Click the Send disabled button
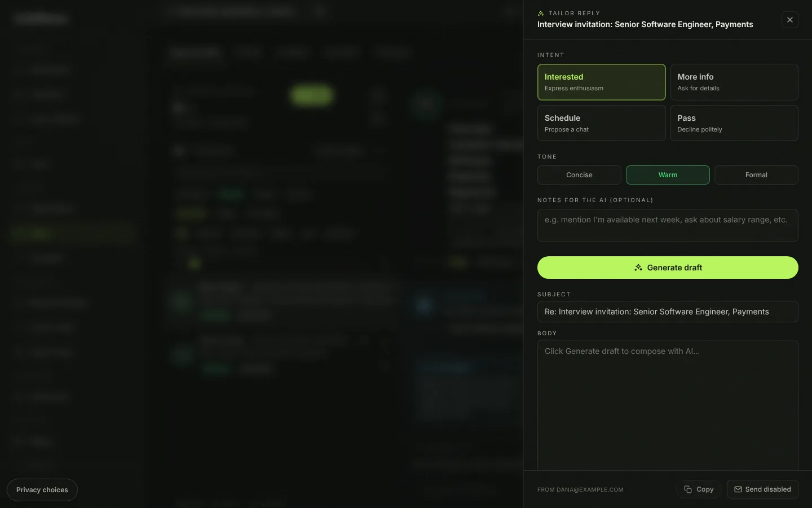The image size is (812, 508). pyautogui.click(x=762, y=489)
